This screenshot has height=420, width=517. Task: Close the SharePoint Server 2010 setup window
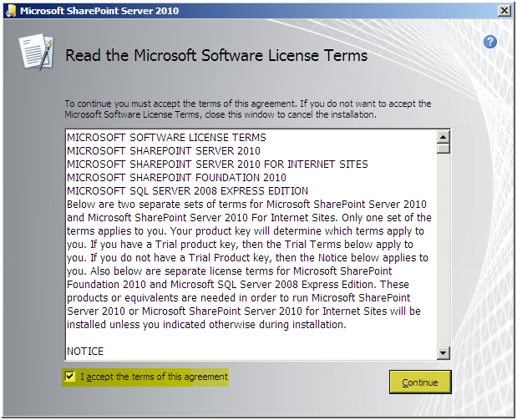[x=504, y=11]
